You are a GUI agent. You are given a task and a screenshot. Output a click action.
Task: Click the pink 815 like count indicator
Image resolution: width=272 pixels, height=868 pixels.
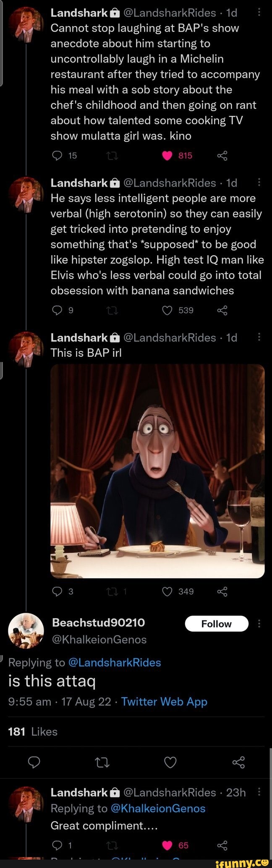point(183,155)
